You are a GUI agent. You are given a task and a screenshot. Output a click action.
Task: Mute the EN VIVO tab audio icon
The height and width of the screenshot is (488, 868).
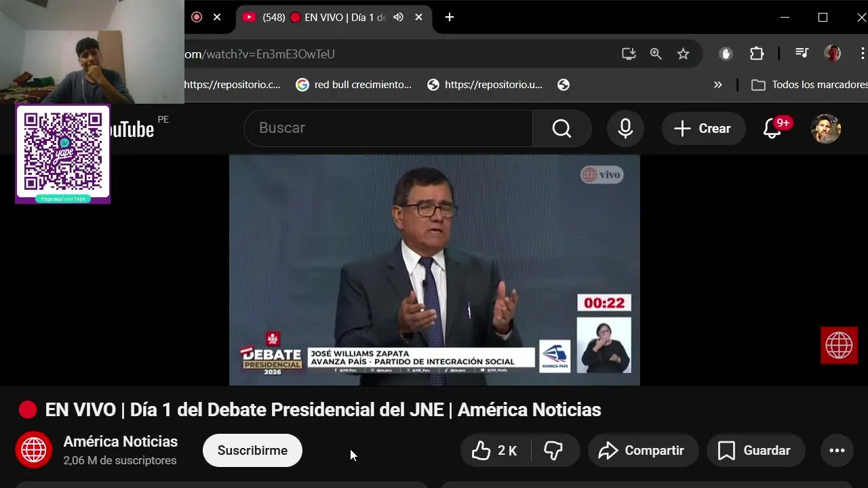click(x=398, y=18)
